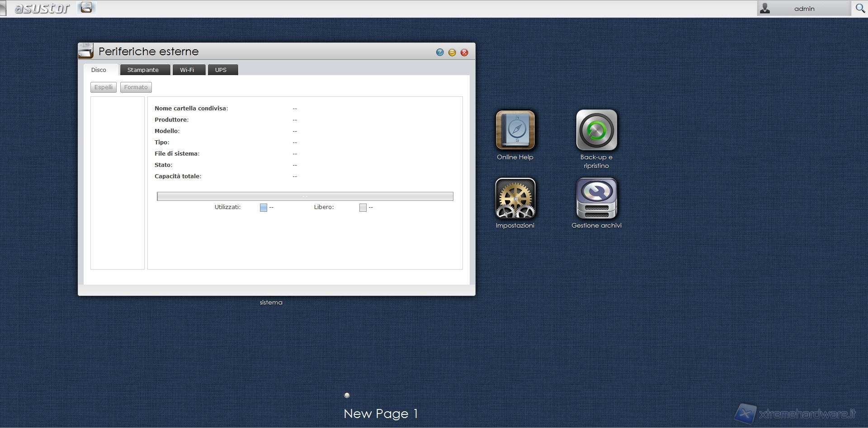
Task: Click the search magnifier icon
Action: [x=860, y=9]
